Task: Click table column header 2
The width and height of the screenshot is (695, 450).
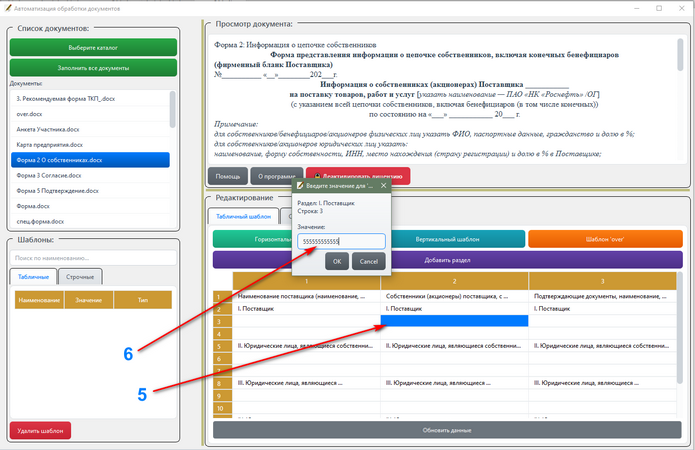Action: tap(454, 281)
